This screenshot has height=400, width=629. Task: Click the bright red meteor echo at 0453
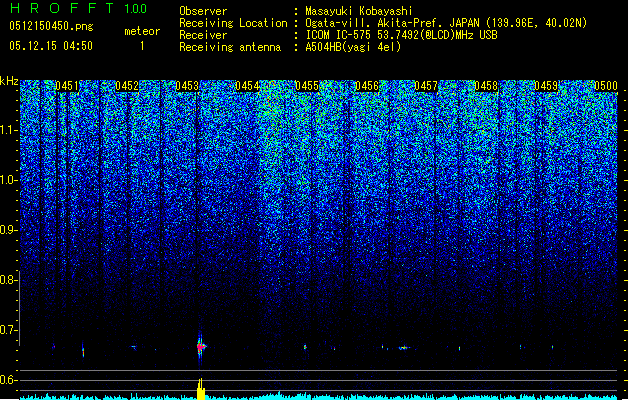coord(201,346)
